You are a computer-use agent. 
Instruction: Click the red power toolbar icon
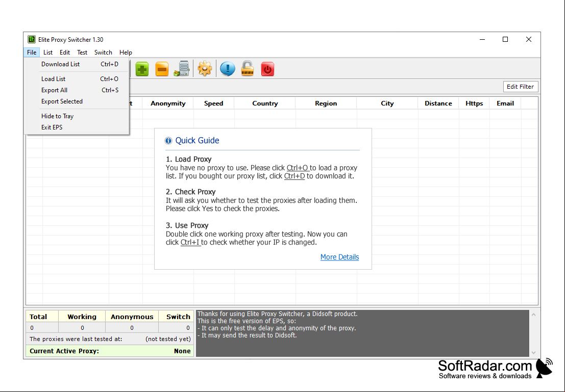267,69
